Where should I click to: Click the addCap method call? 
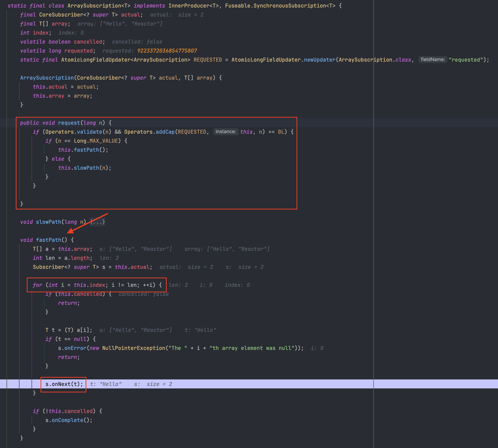click(165, 132)
